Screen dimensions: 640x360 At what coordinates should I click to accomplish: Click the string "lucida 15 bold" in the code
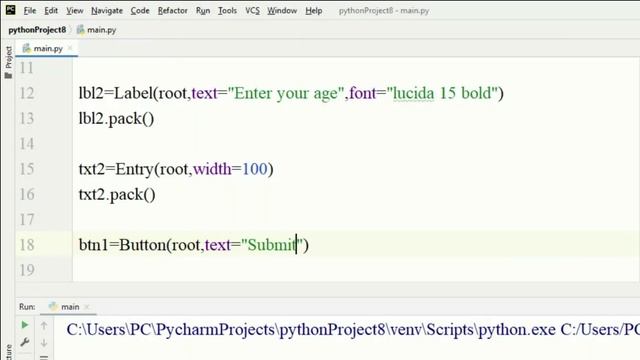pyautogui.click(x=442, y=93)
